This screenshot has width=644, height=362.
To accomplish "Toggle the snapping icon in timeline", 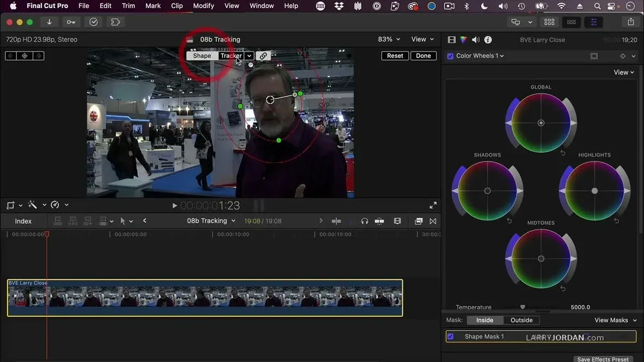I will 379,221.
